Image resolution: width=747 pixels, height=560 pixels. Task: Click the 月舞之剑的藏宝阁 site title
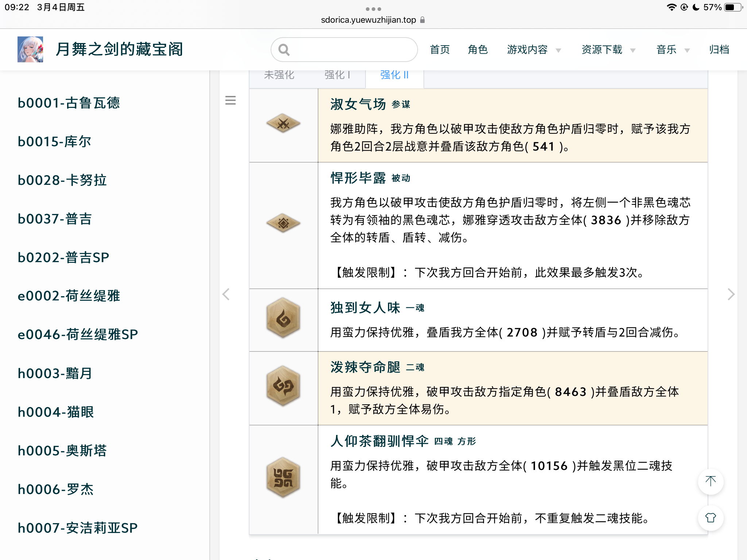point(119,49)
